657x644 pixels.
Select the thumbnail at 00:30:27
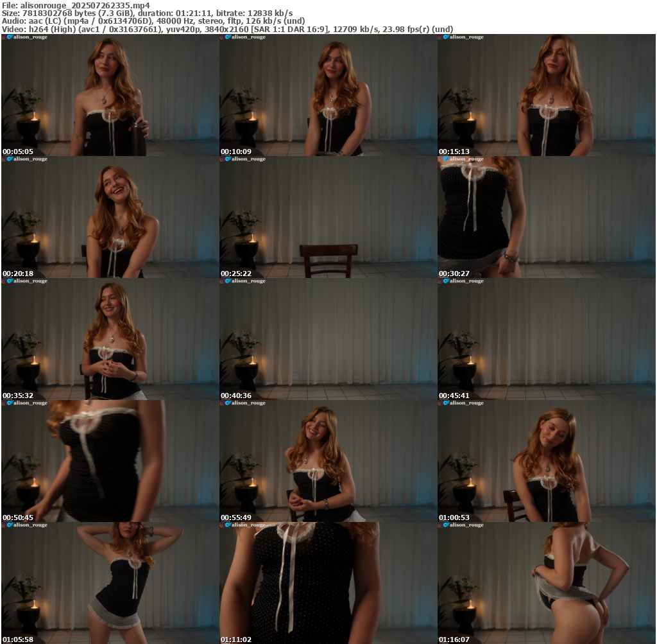(x=547, y=217)
